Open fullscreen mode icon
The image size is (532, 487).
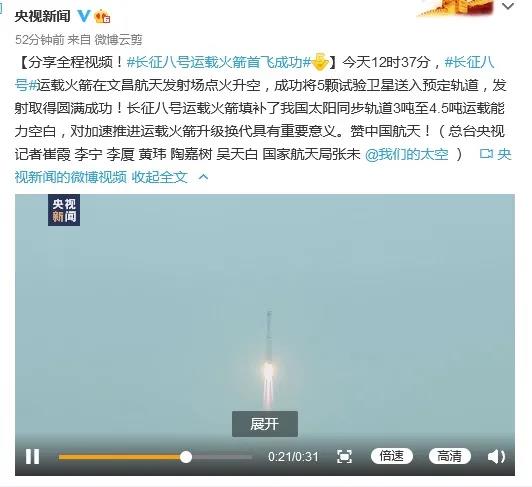(344, 456)
